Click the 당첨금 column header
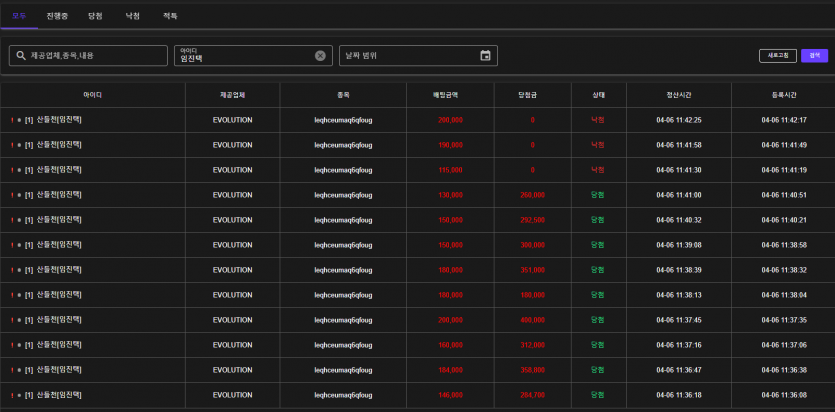This screenshot has width=835, height=412. click(533, 95)
